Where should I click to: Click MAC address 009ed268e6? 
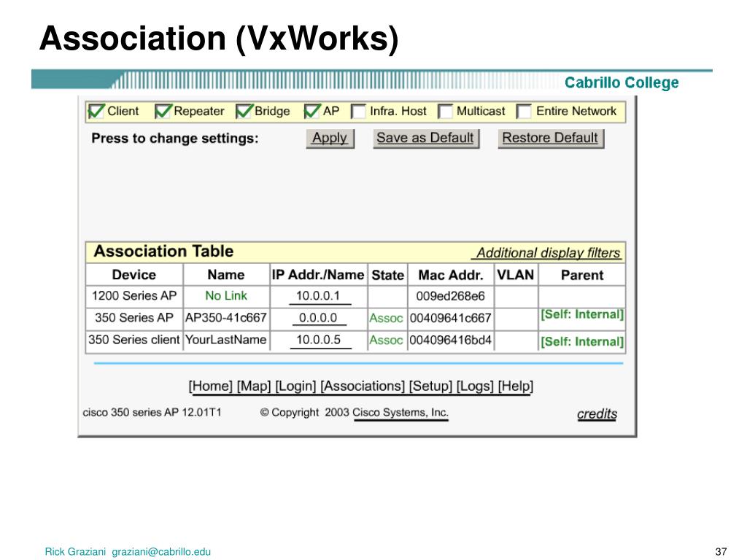coord(451,297)
